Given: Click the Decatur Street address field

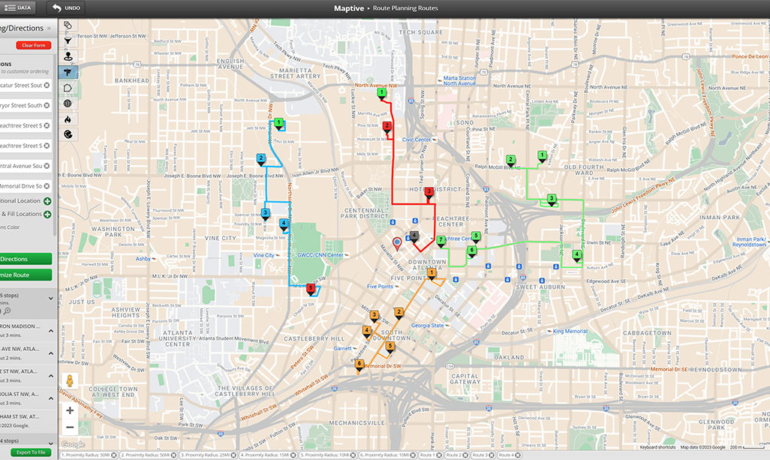Looking at the screenshot, I should [26, 85].
